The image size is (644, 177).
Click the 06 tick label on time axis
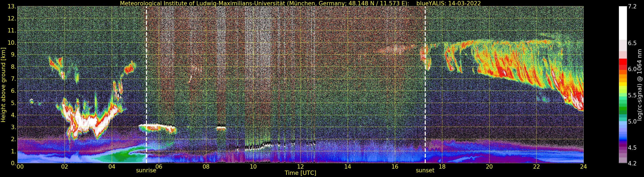point(159,166)
